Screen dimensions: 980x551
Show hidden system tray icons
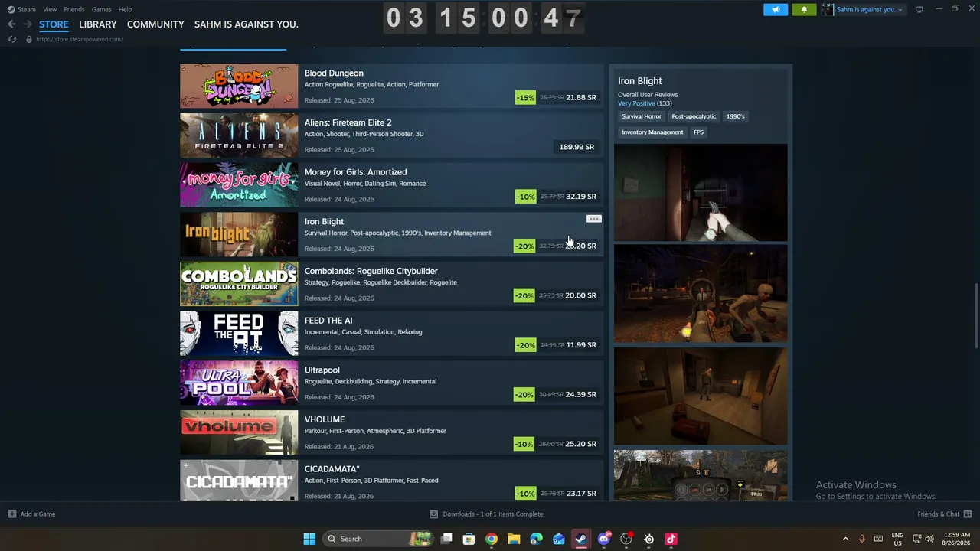pos(845,539)
